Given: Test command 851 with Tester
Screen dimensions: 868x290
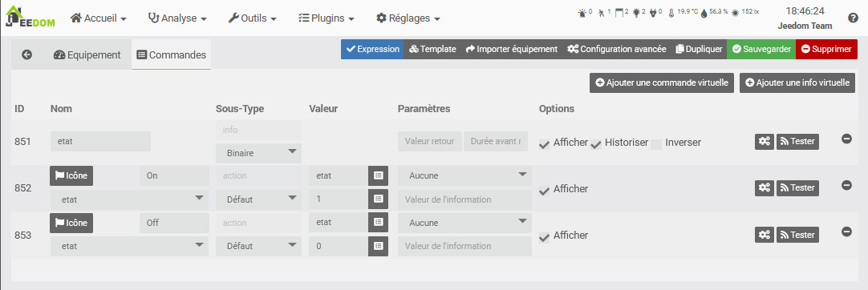Looking at the screenshot, I should tap(797, 142).
